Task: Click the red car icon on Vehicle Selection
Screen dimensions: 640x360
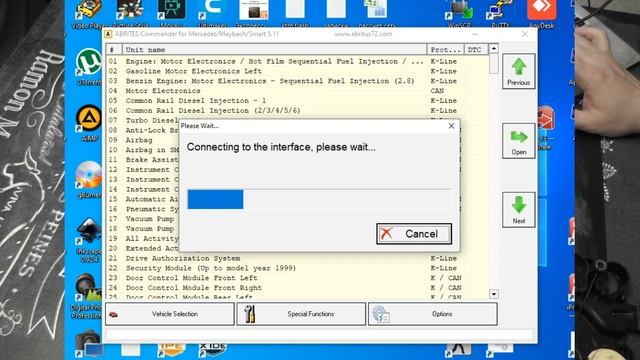Action: [113, 314]
